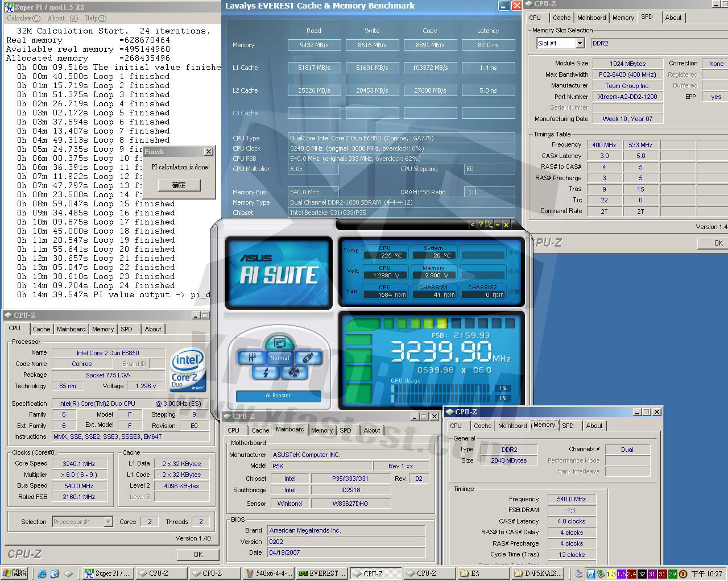Viewport: 728px width, 582px height.
Task: Click the AI Gear shifter icon in AI Suite
Action: pyautogui.click(x=251, y=357)
